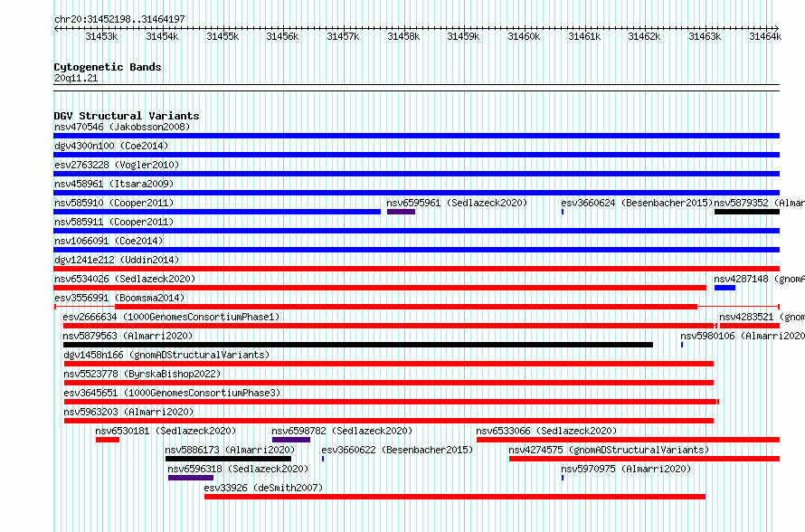Click the nsv5523778 (ByrskaBishop2022) label

click(x=142, y=374)
